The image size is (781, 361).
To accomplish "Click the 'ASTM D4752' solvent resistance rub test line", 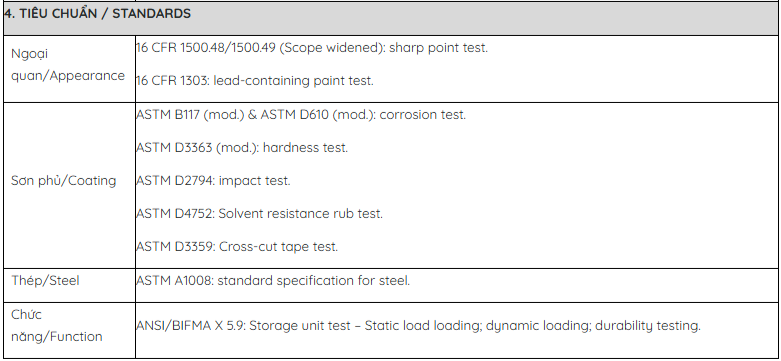I will coord(260,214).
